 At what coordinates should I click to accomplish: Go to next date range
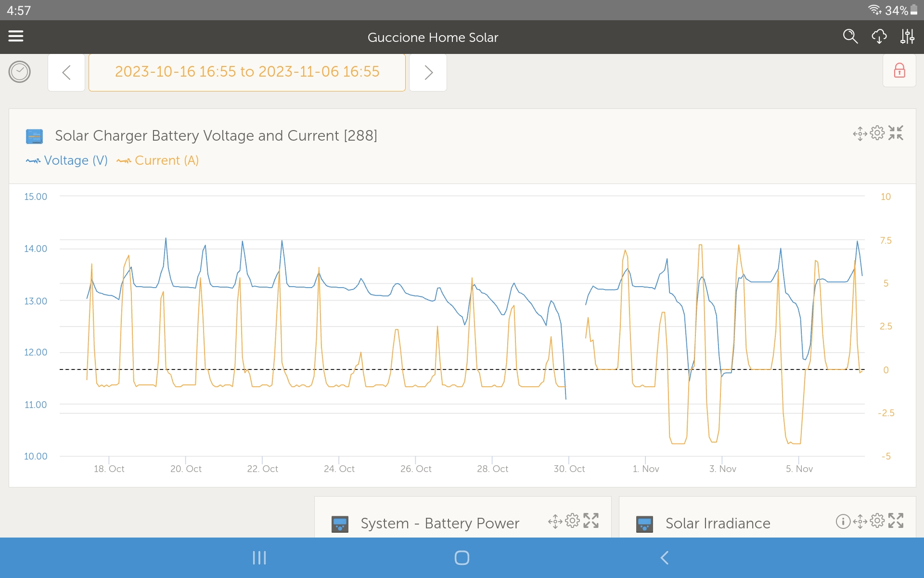point(428,73)
